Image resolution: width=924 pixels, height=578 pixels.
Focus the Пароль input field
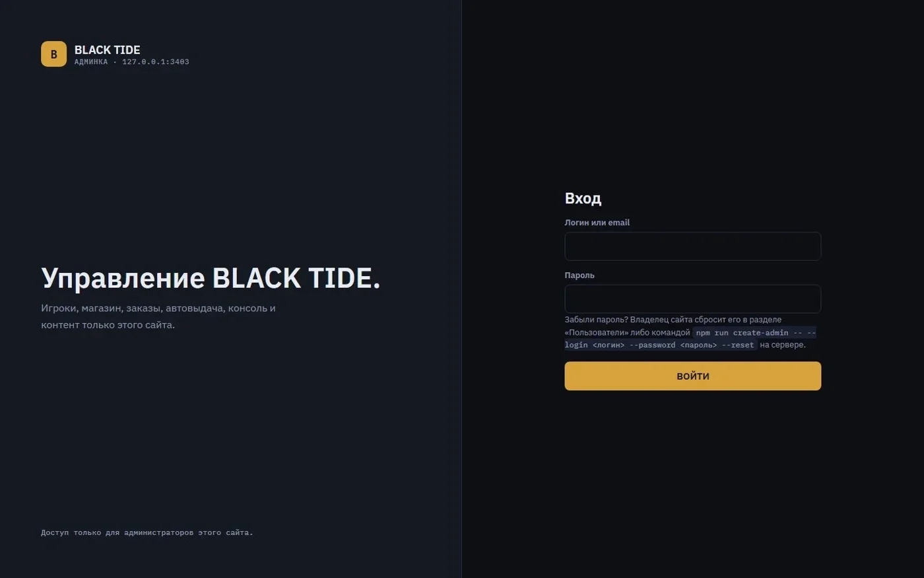(692, 299)
